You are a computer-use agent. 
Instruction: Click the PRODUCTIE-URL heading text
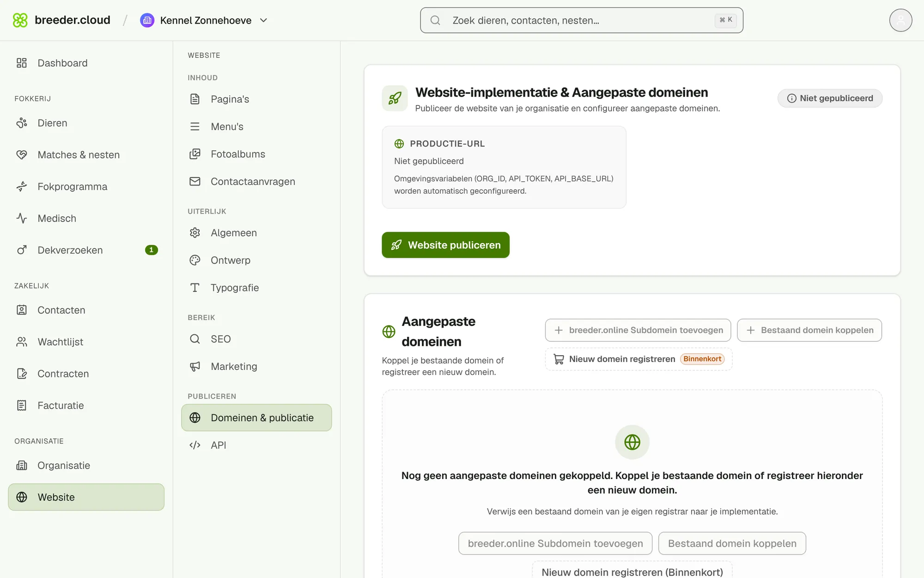coord(447,144)
